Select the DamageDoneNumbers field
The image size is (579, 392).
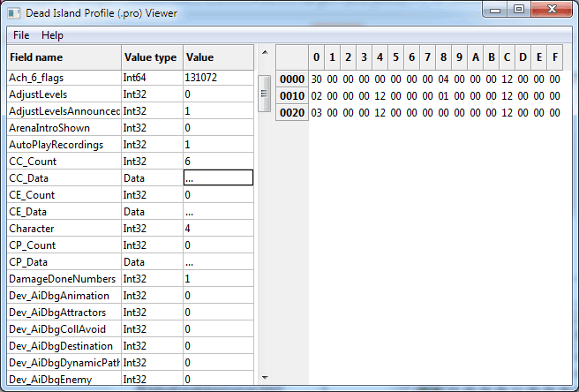(62, 278)
